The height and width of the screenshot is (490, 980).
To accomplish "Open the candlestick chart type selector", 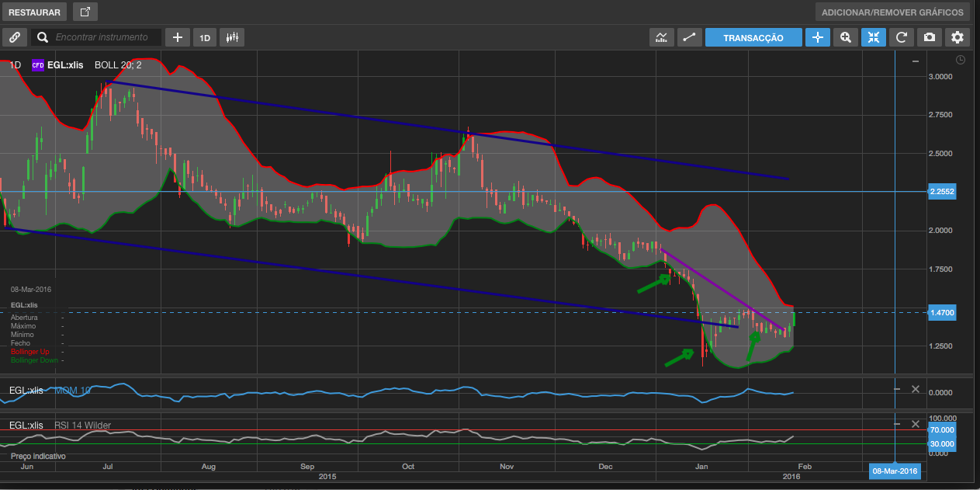I will [x=232, y=37].
